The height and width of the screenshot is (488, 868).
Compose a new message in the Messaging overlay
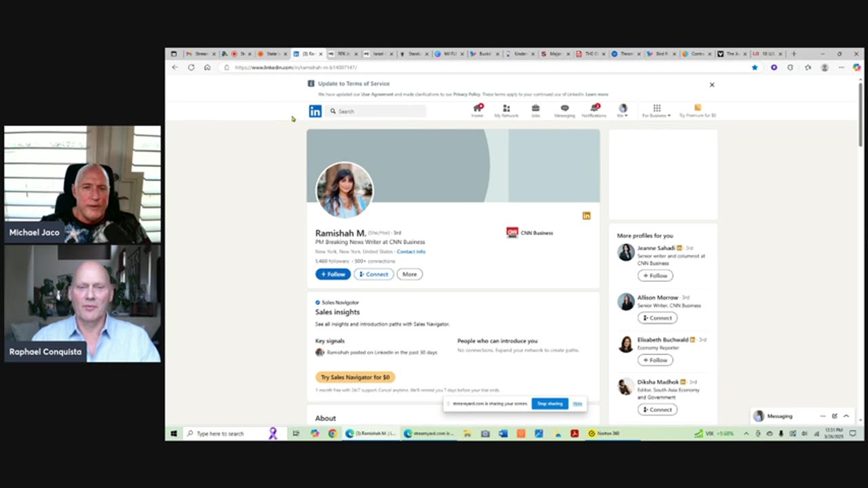835,416
